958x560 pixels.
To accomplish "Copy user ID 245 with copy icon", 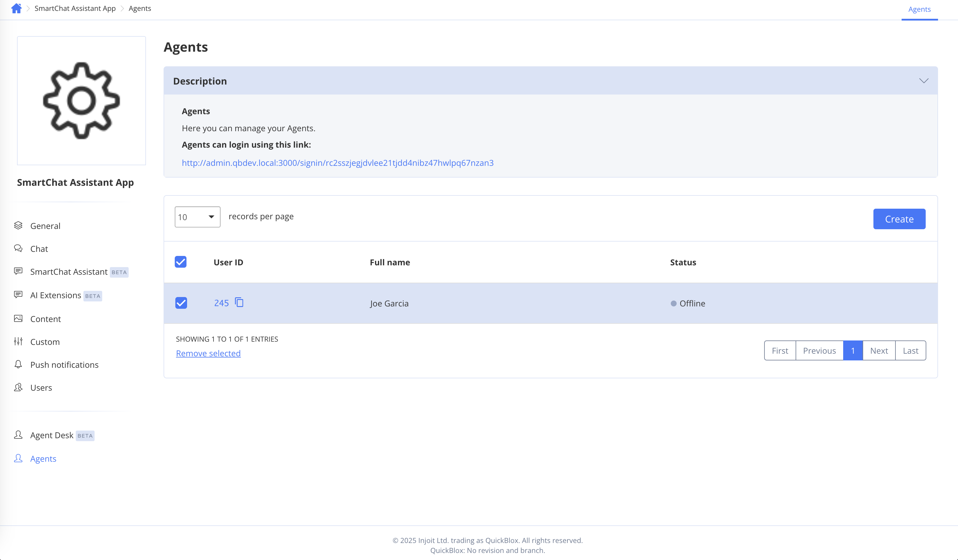I will 239,302.
